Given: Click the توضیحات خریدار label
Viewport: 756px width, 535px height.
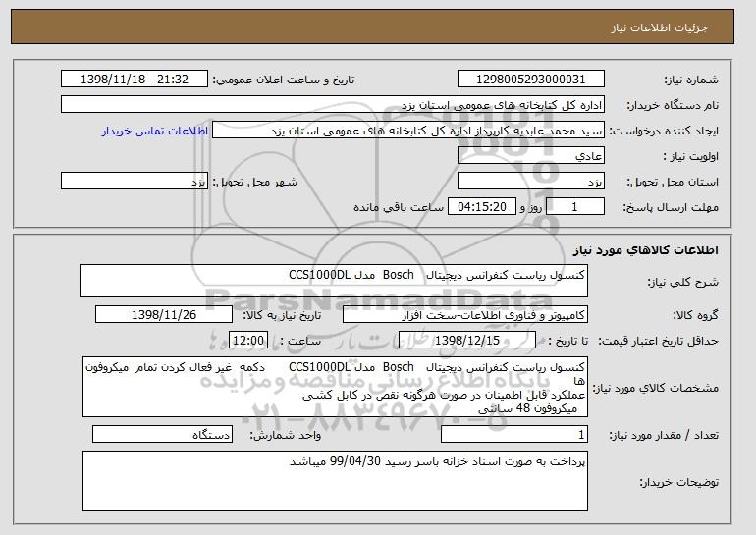Looking at the screenshot, I should click(678, 482).
